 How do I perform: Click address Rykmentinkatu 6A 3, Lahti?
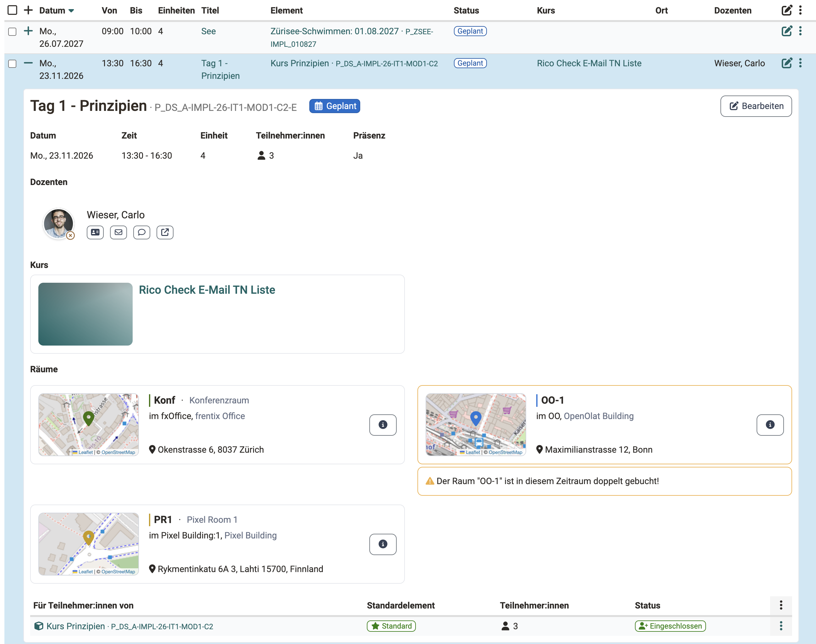pos(240,569)
